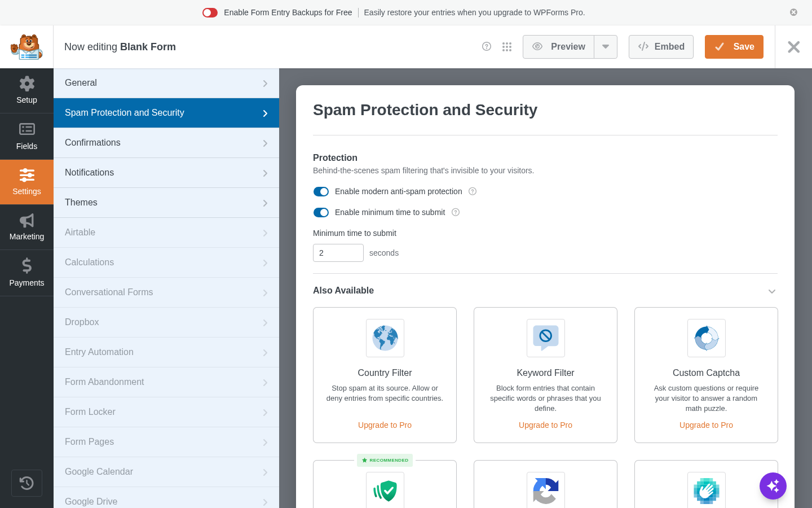The width and height of the screenshot is (812, 508).
Task: Click Upgrade to Pro under Keyword Filter
Action: [x=545, y=425]
